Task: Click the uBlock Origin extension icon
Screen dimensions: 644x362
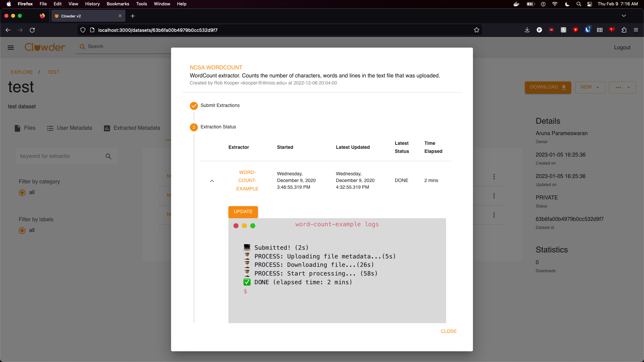Action: point(551,30)
